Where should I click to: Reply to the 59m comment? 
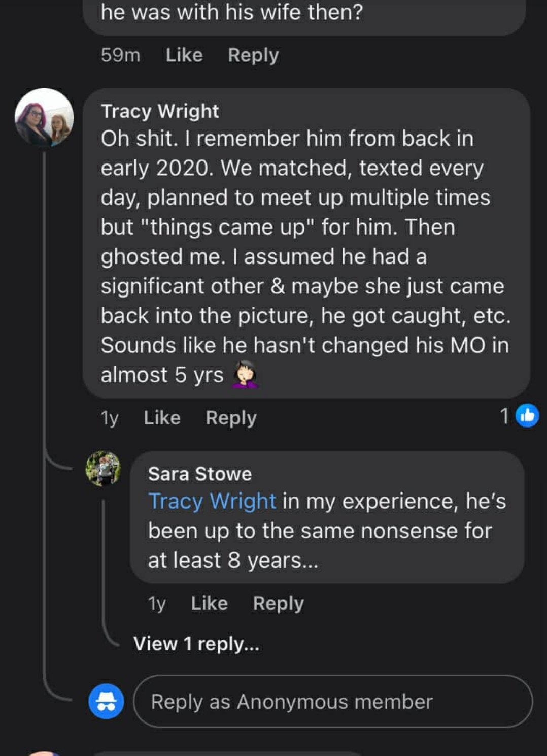click(x=253, y=55)
